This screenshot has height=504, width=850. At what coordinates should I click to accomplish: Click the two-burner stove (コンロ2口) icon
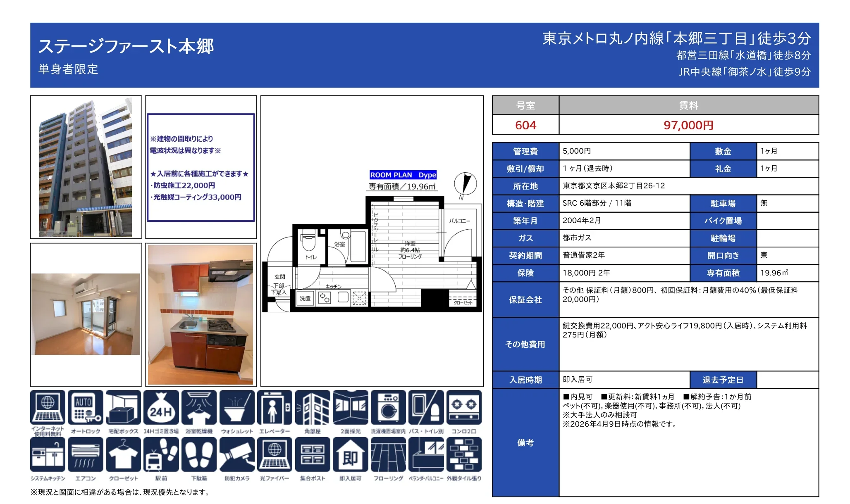464,407
